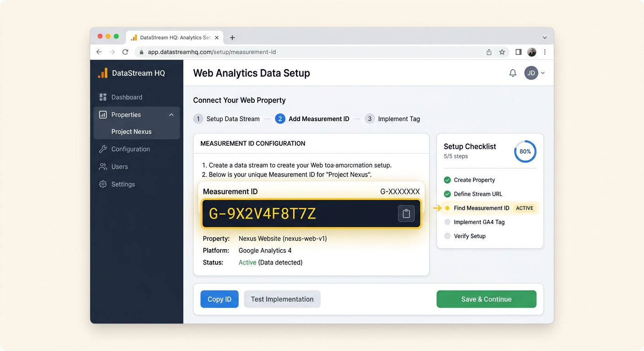Open the browser three-dot menu

(x=545, y=52)
